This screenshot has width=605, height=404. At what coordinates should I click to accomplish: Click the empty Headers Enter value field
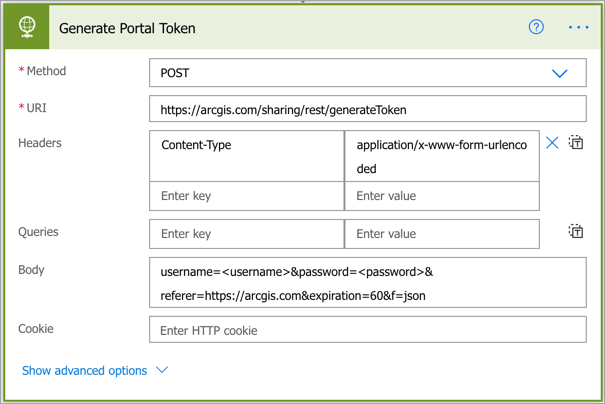[442, 196]
